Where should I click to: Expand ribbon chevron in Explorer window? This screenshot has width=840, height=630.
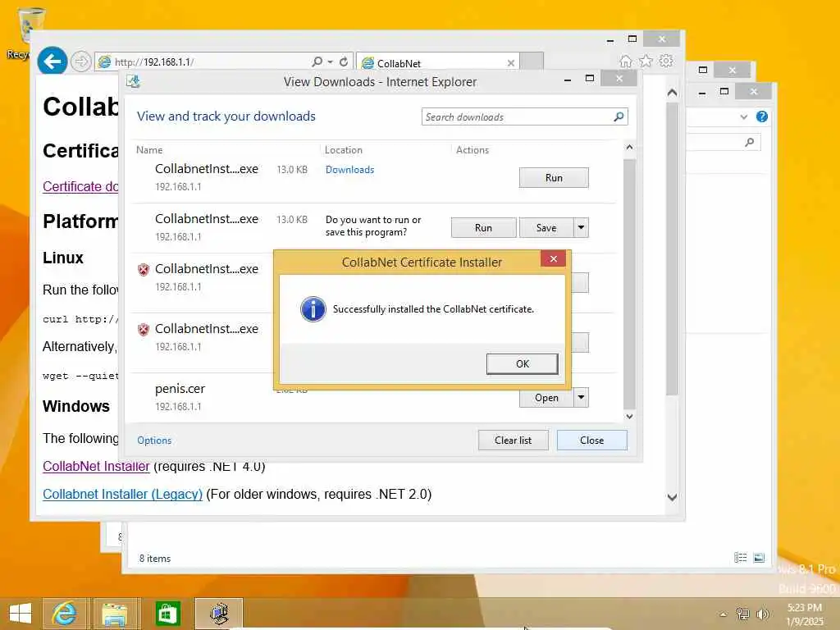[743, 116]
